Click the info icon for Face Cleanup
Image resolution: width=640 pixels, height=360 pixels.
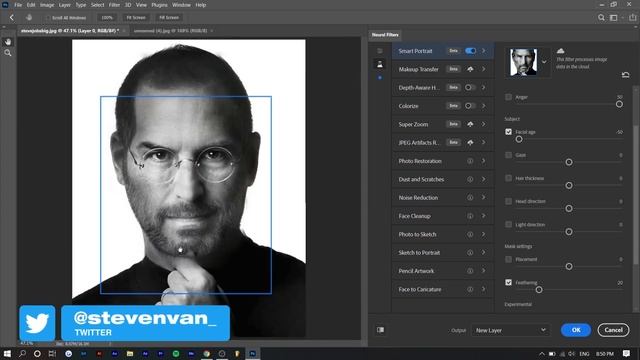[x=470, y=216]
